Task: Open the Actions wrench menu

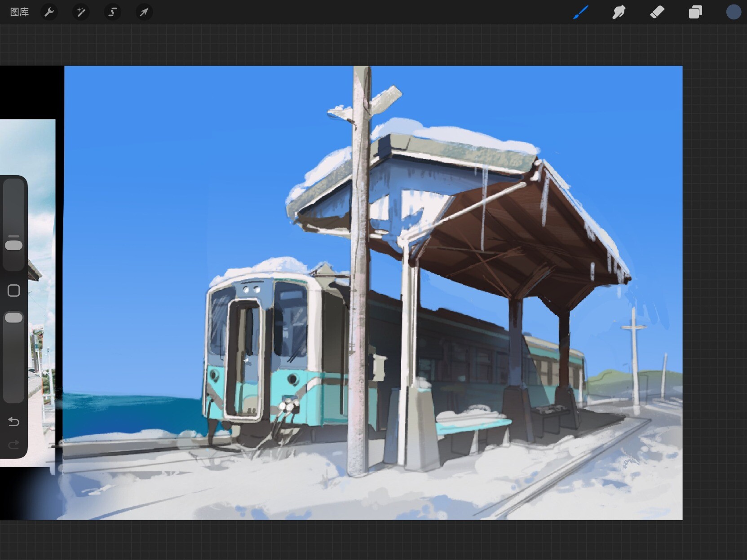Action: click(x=49, y=12)
